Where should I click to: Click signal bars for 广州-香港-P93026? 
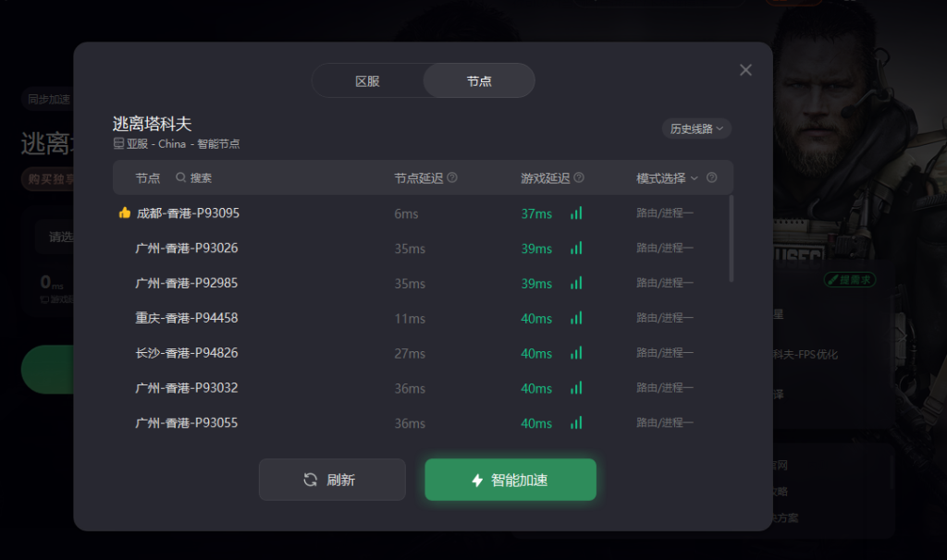point(576,248)
